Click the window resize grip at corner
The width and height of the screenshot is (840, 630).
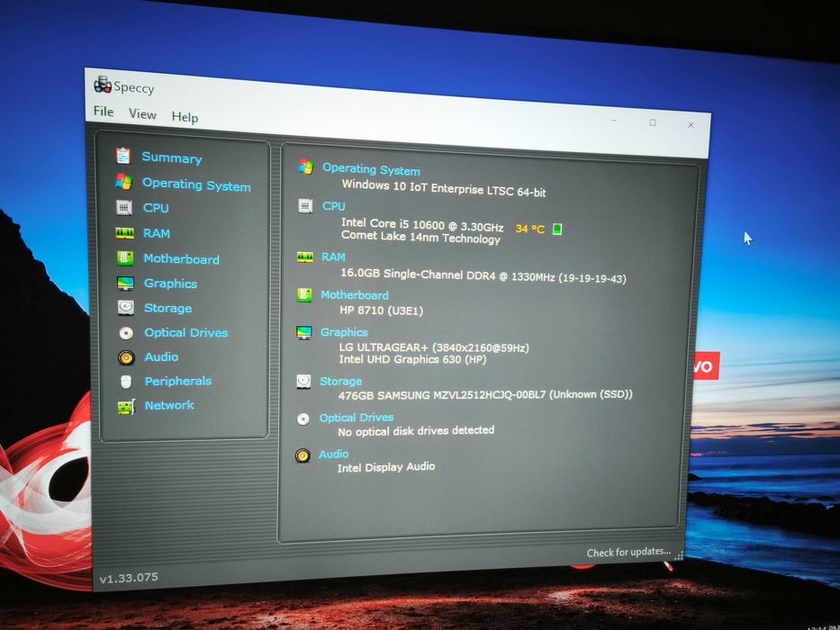point(679,555)
